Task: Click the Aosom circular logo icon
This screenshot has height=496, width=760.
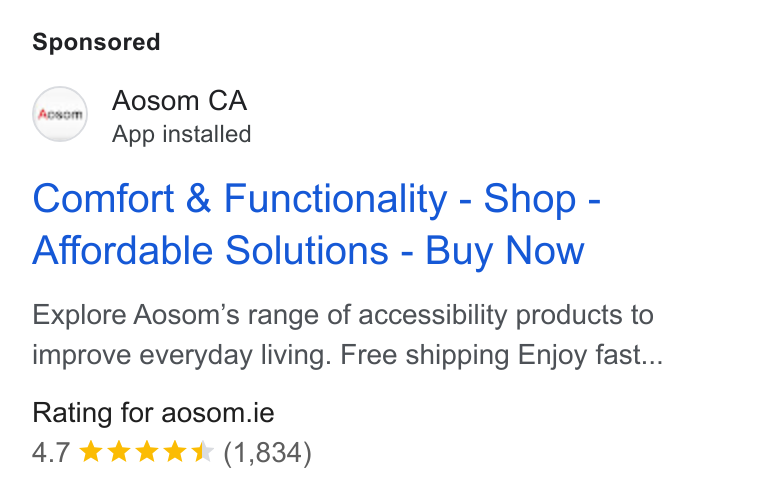Action: 60,114
